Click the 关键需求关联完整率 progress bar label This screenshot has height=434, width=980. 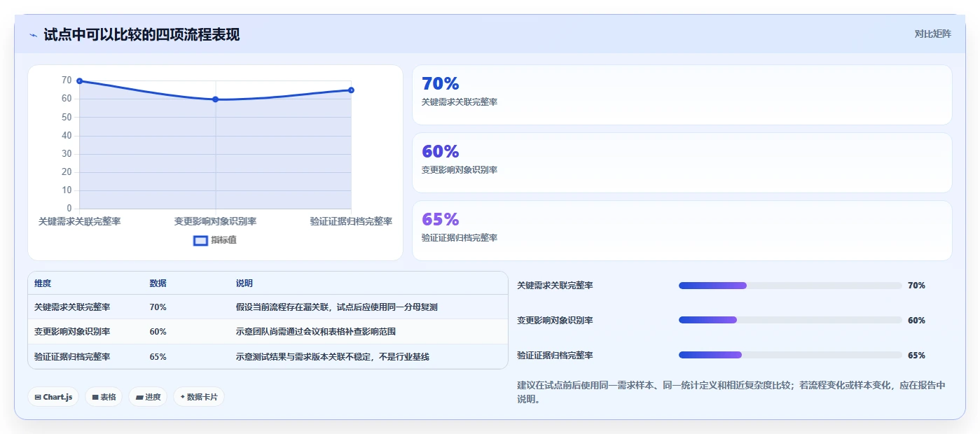click(x=555, y=286)
